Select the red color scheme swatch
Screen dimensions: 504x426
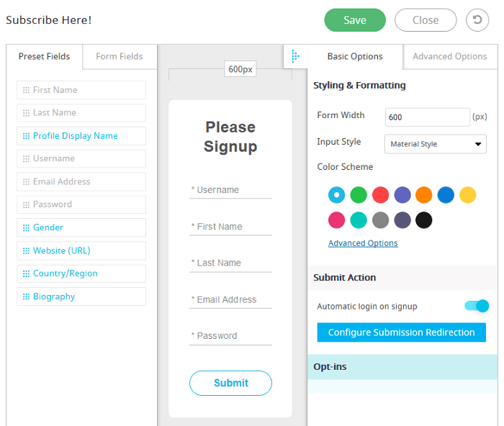380,195
